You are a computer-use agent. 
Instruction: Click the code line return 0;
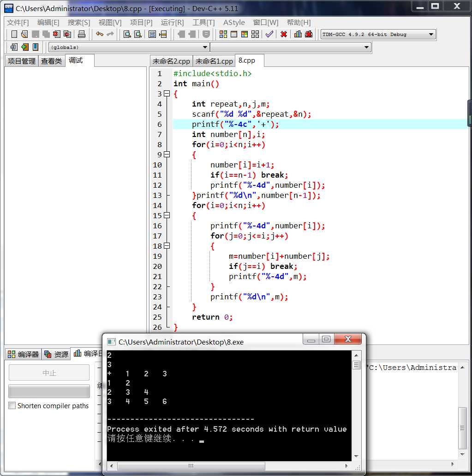[212, 317]
